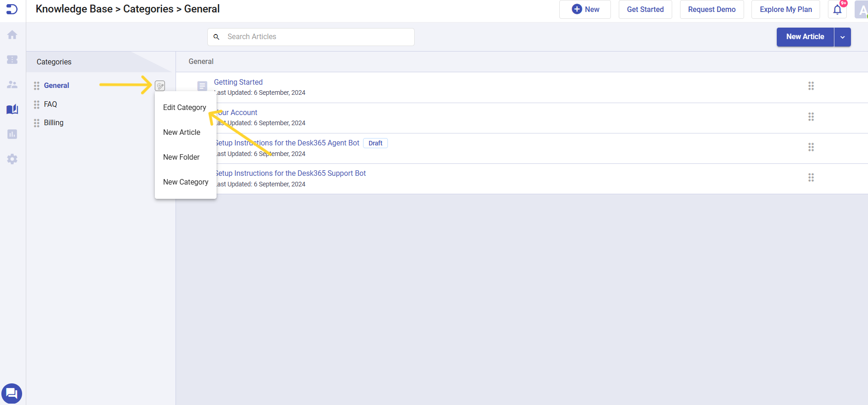Choose New Folder from the menu
868x405 pixels.
pos(182,157)
